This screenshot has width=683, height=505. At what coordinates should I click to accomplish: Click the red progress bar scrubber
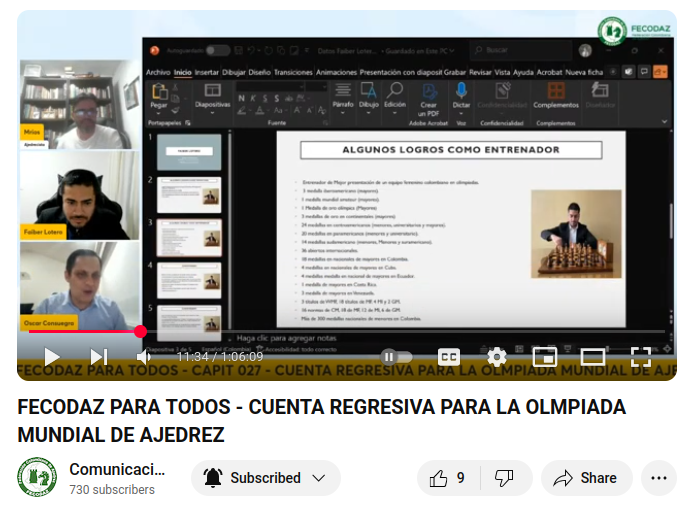pos(140,332)
